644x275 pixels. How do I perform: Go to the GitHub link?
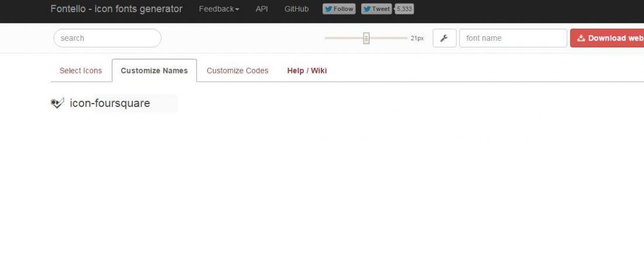click(x=297, y=9)
